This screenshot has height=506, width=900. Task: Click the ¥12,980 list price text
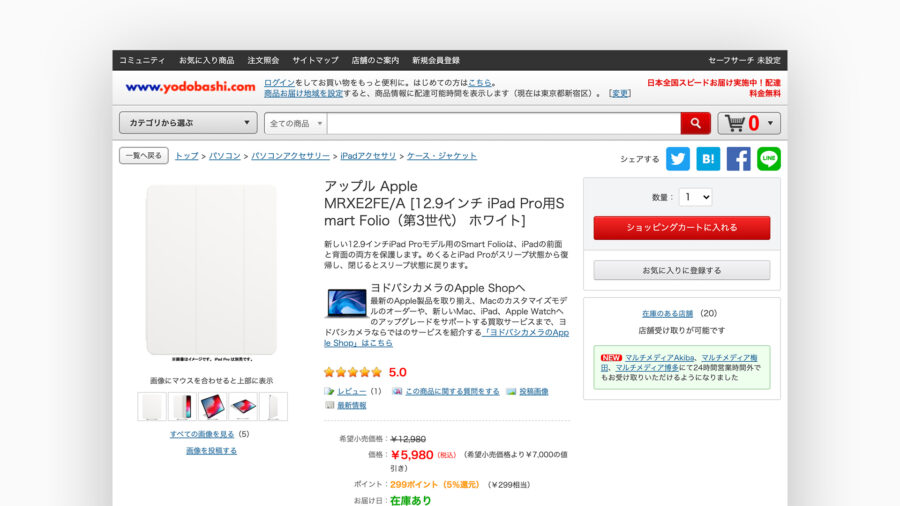408,439
